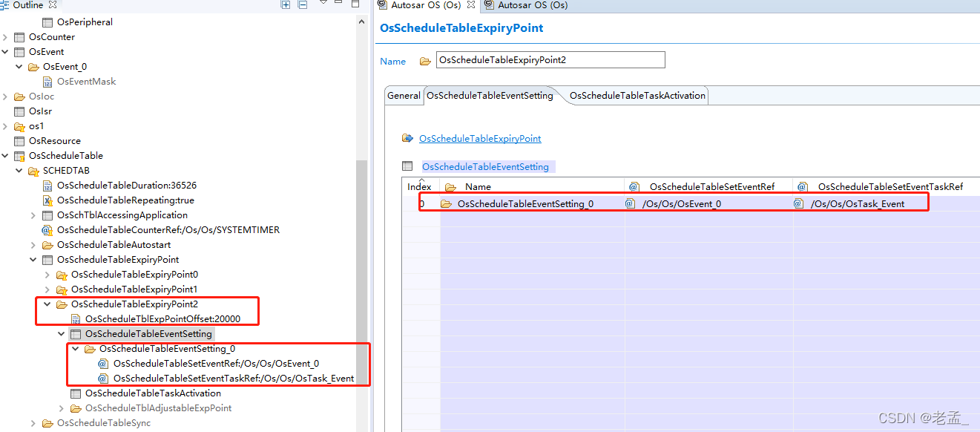Collapse the OsEvent_0 node
Screen dimensions: 980x432
(x=20, y=67)
